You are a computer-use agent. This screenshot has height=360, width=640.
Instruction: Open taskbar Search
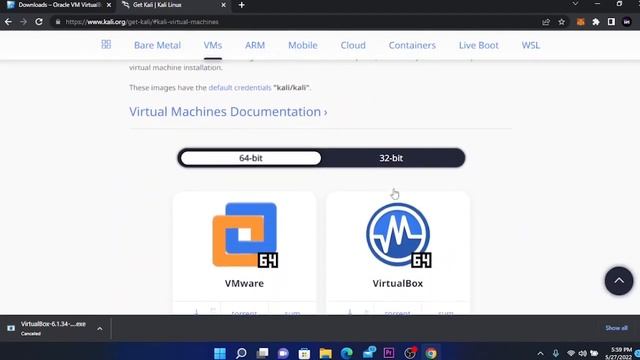[x=241, y=353]
